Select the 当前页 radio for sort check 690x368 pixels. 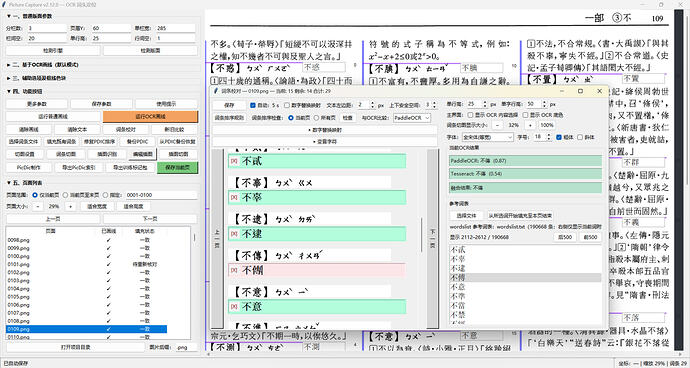click(291, 118)
